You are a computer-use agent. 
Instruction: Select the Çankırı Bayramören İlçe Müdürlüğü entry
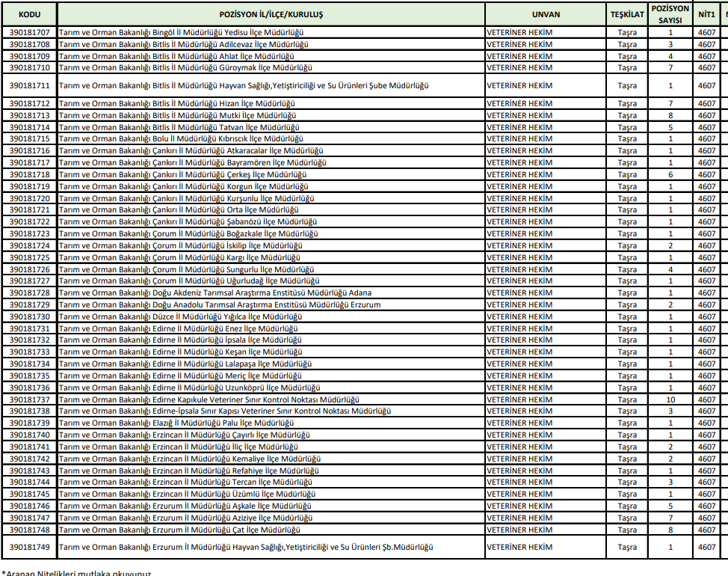tap(193, 162)
